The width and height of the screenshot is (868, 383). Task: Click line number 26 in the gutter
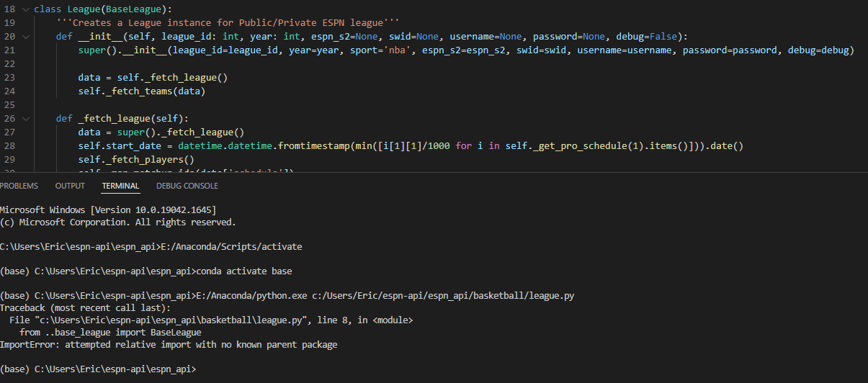point(10,119)
